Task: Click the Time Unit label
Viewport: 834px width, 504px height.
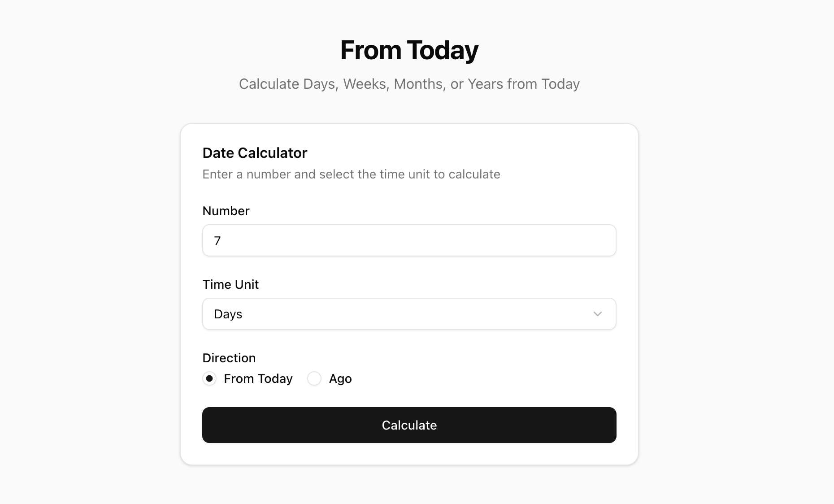Action: pyautogui.click(x=230, y=284)
